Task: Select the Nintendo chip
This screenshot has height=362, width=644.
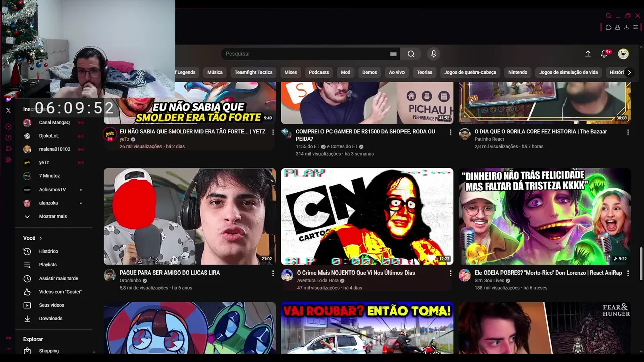Action: pyautogui.click(x=518, y=72)
